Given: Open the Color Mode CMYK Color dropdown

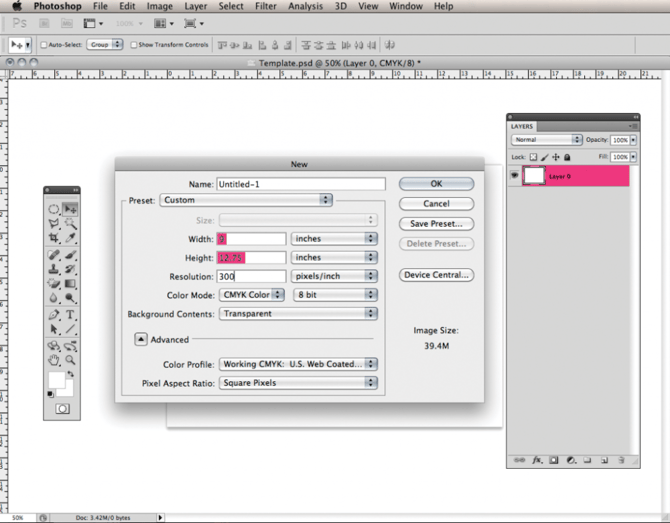Looking at the screenshot, I should tap(252, 295).
